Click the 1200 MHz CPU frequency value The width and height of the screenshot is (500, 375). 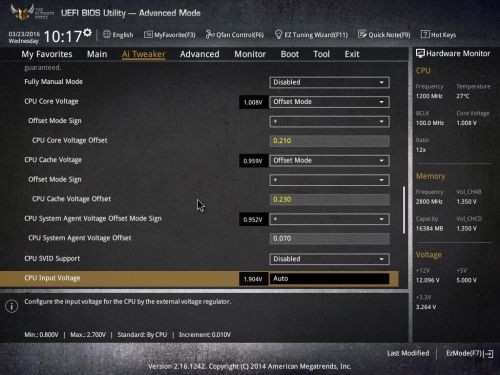tap(429, 96)
